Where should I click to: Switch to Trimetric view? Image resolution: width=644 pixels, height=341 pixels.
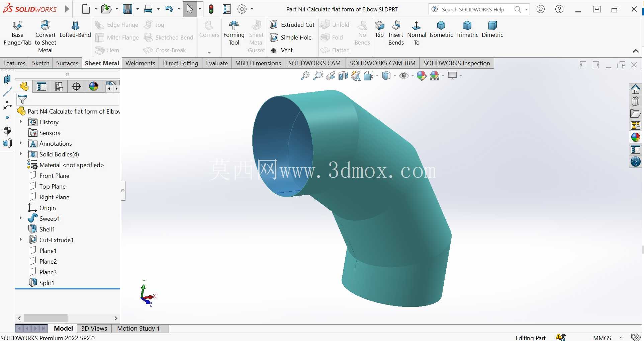click(x=467, y=29)
